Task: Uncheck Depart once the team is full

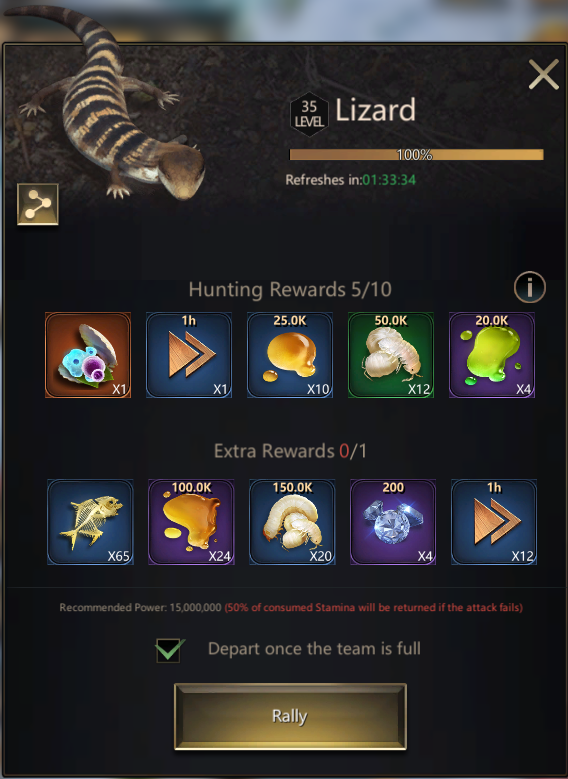Action: click(x=169, y=650)
